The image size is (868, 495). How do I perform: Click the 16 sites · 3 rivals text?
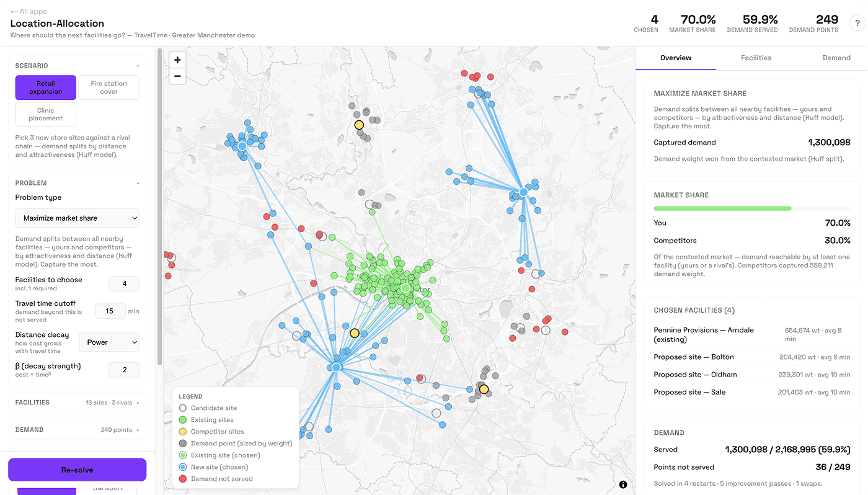point(109,403)
